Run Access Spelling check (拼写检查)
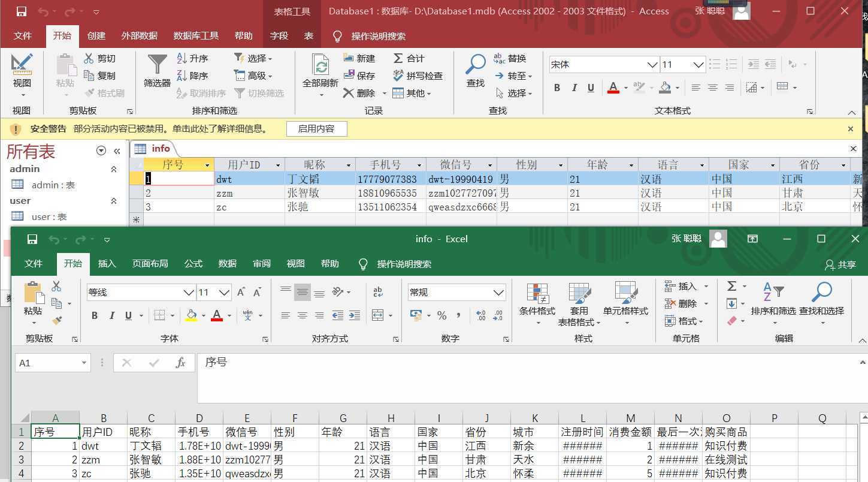The height and width of the screenshot is (482, 868). [418, 76]
